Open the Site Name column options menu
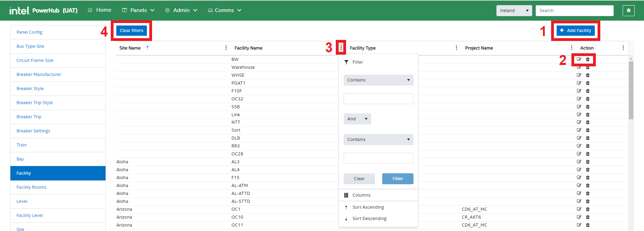Image resolution: width=644 pixels, height=231 pixels. [x=226, y=48]
